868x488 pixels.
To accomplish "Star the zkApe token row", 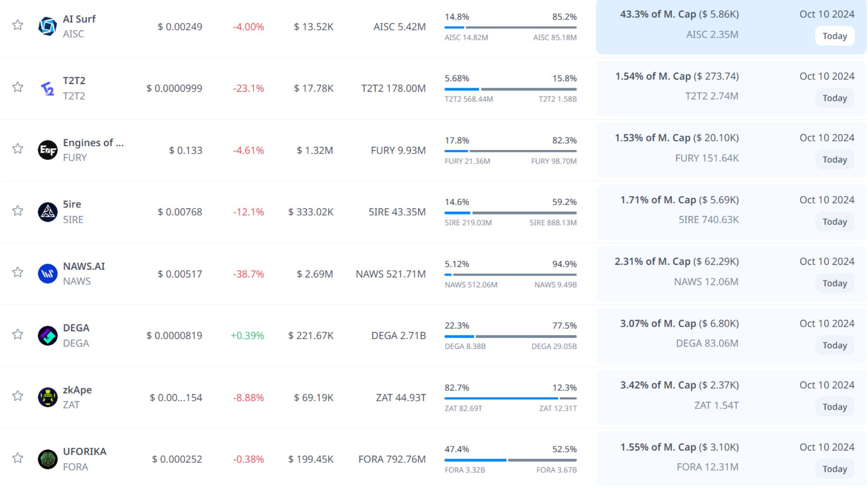I will pyautogui.click(x=18, y=396).
